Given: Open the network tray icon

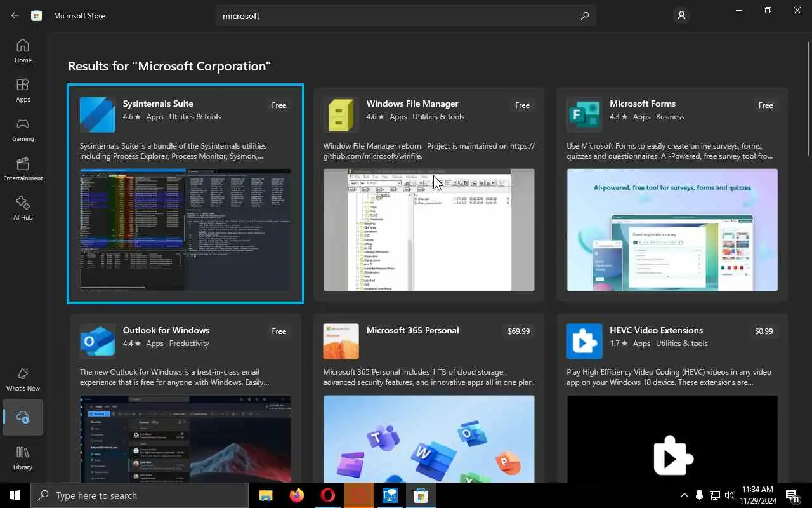Looking at the screenshot, I should click(714, 495).
